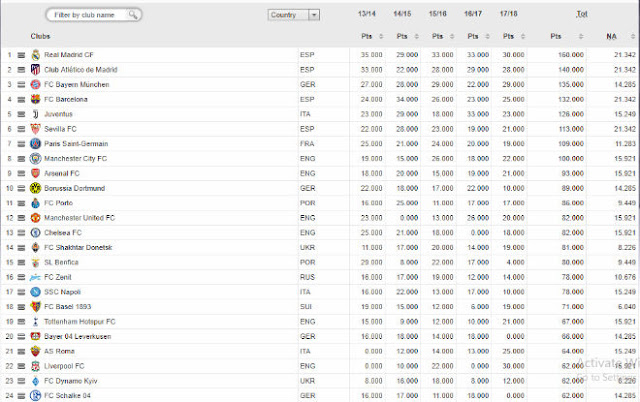Click the FC Shakhtar Donetsk crest
Viewport: 640px width, 402px height.
[x=36, y=247]
